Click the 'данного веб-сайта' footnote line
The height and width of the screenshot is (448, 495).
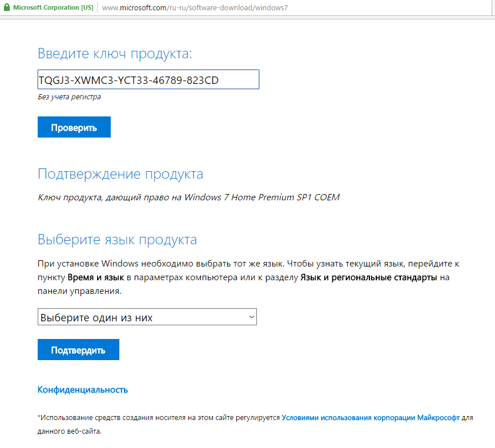pos(69,431)
